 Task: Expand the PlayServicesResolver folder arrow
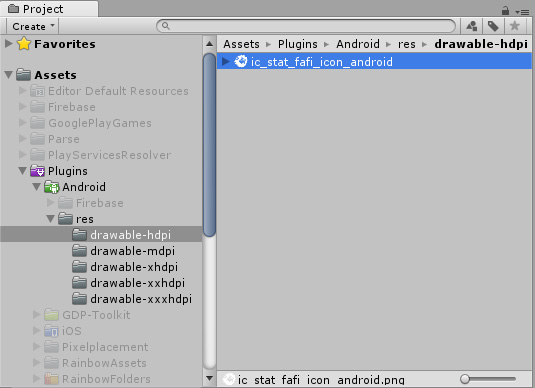23,155
